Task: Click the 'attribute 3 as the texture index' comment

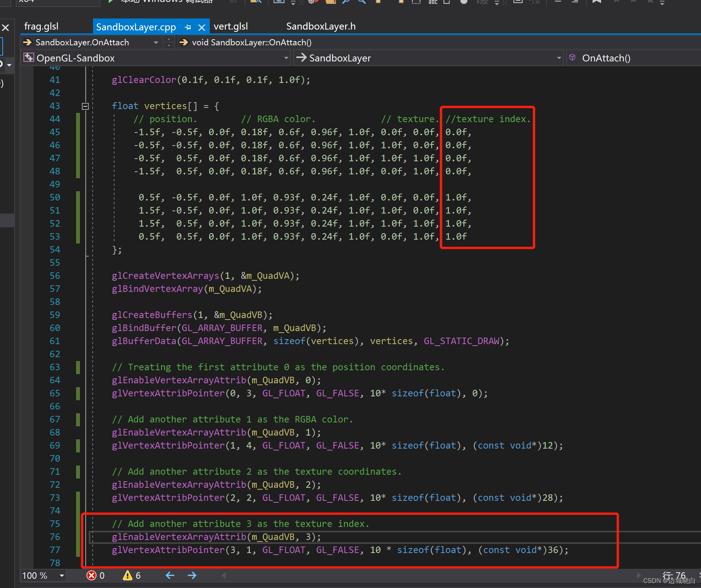Action: coord(241,524)
